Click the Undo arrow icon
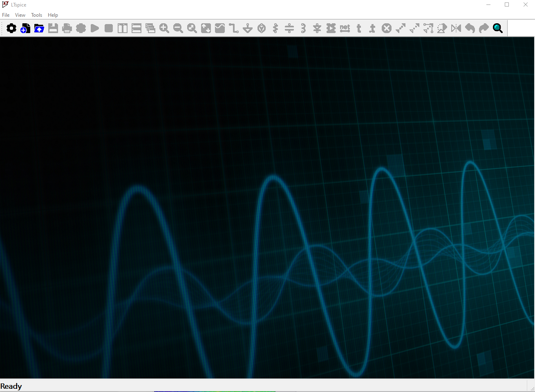 tap(470, 28)
